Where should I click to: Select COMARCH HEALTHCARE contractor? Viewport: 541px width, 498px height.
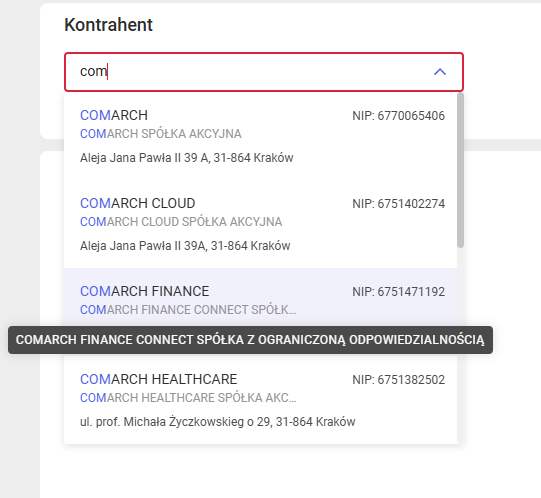point(260,400)
